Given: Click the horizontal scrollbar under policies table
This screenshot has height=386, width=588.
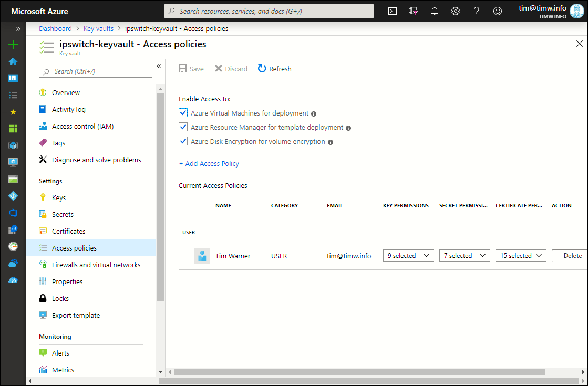Looking at the screenshot, I should click(360, 372).
